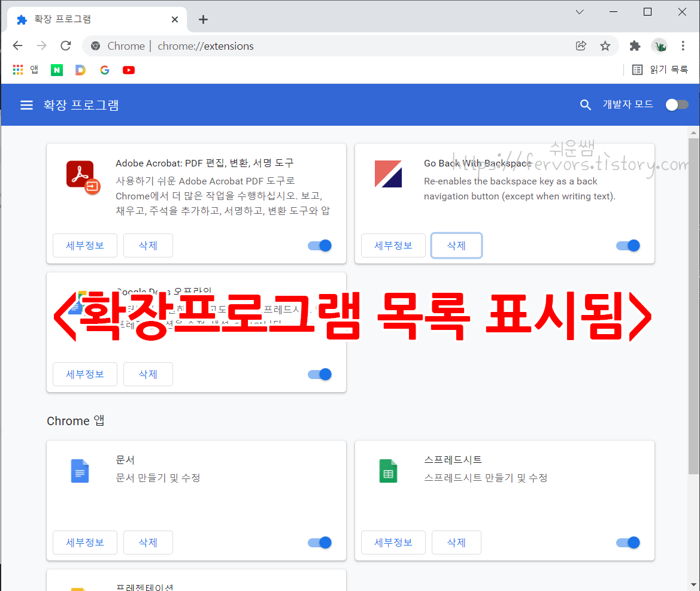This screenshot has height=591, width=700.
Task: Open the extensions puzzle icon in toolbar
Action: pos(635,46)
